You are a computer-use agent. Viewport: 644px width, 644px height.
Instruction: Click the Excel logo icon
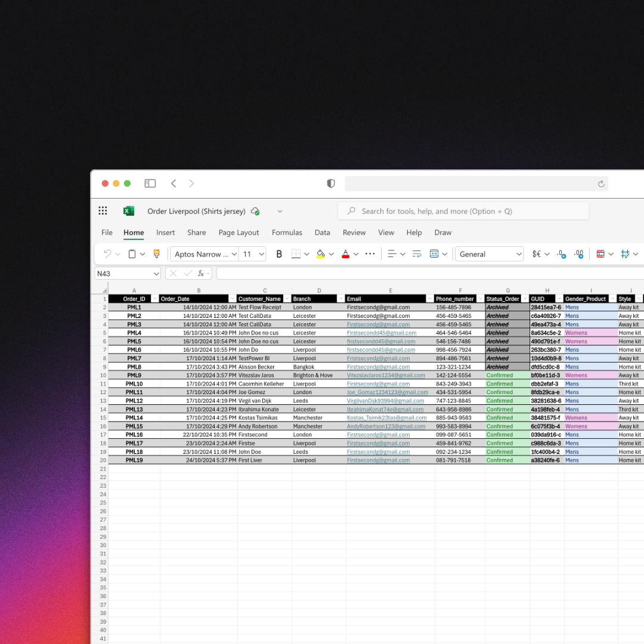click(129, 211)
